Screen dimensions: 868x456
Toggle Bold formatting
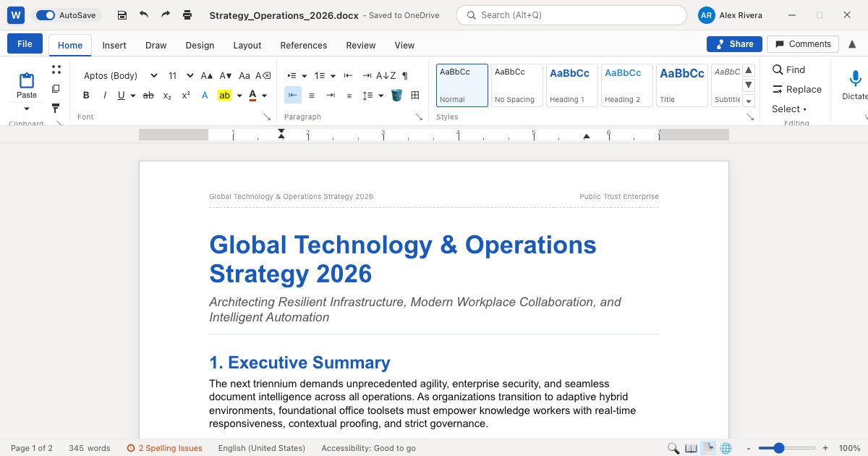86,95
